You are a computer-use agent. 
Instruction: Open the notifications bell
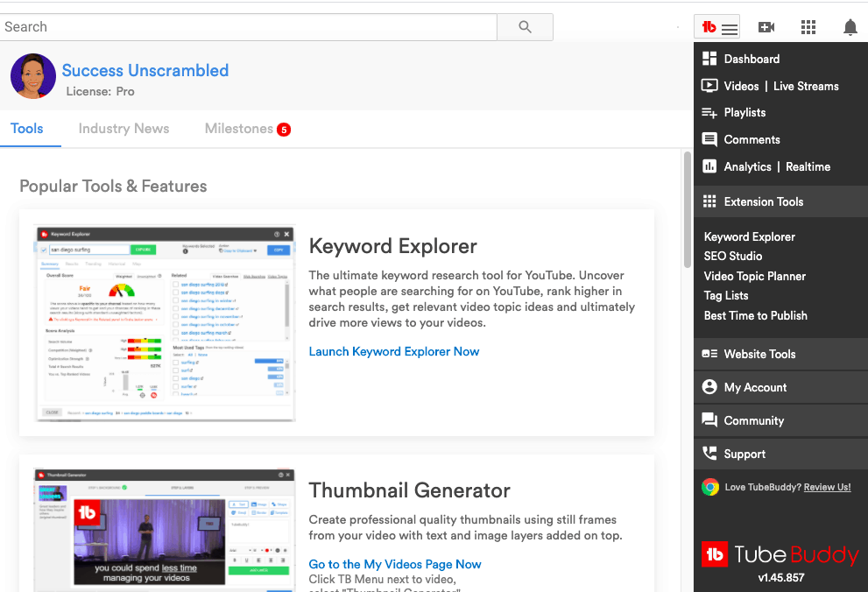[850, 27]
